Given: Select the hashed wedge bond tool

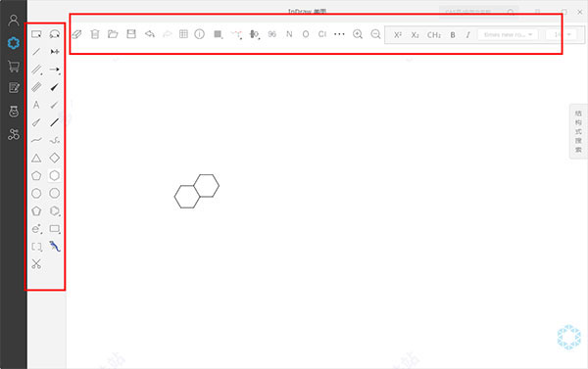Looking at the screenshot, I should point(55,105).
